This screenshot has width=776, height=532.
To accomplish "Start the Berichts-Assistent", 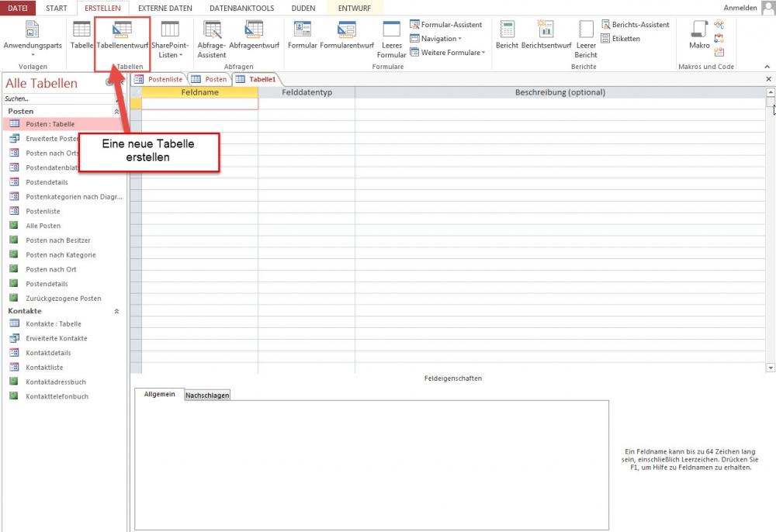I will [x=636, y=24].
